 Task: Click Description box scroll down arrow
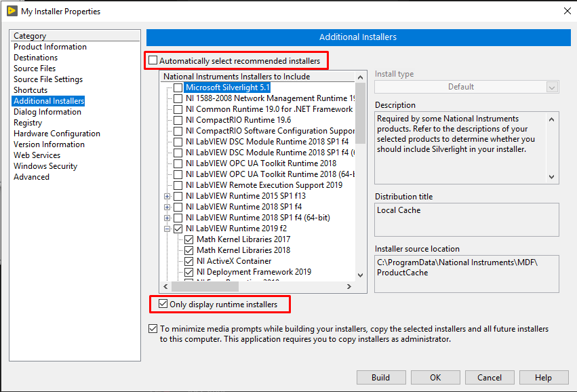(551, 177)
